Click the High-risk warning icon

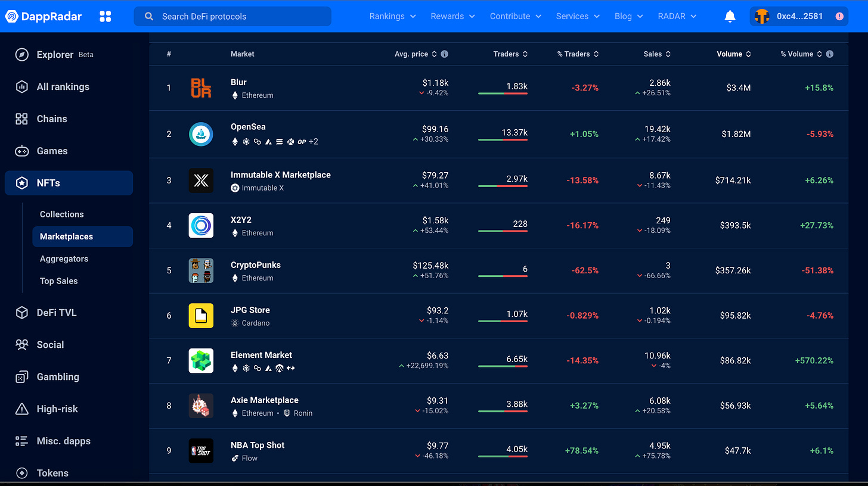pos(22,409)
